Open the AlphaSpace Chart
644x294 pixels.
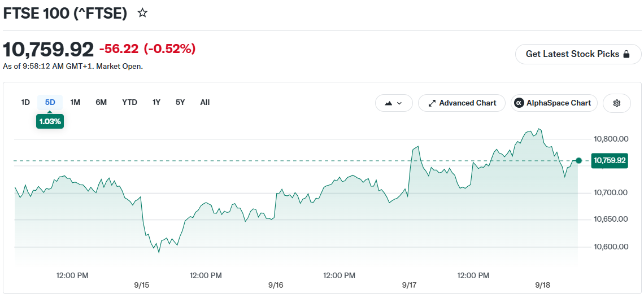coord(553,103)
